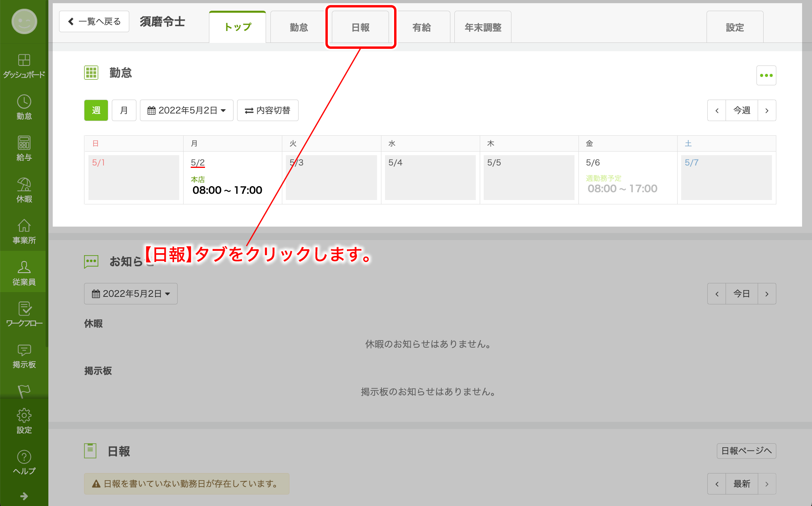
Task: Open the three-dot menu in 勤怠 section
Action: [766, 75]
